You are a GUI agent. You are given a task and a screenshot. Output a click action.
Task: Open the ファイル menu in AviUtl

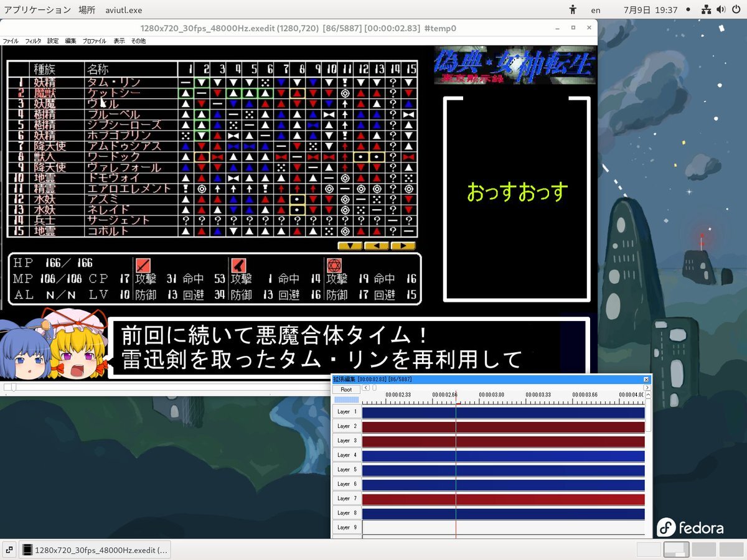coord(11,41)
